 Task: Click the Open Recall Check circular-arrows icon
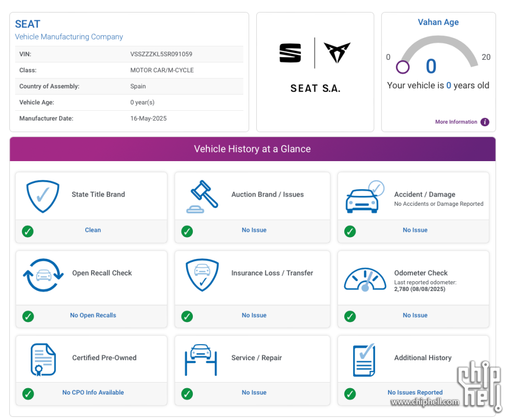click(43, 275)
